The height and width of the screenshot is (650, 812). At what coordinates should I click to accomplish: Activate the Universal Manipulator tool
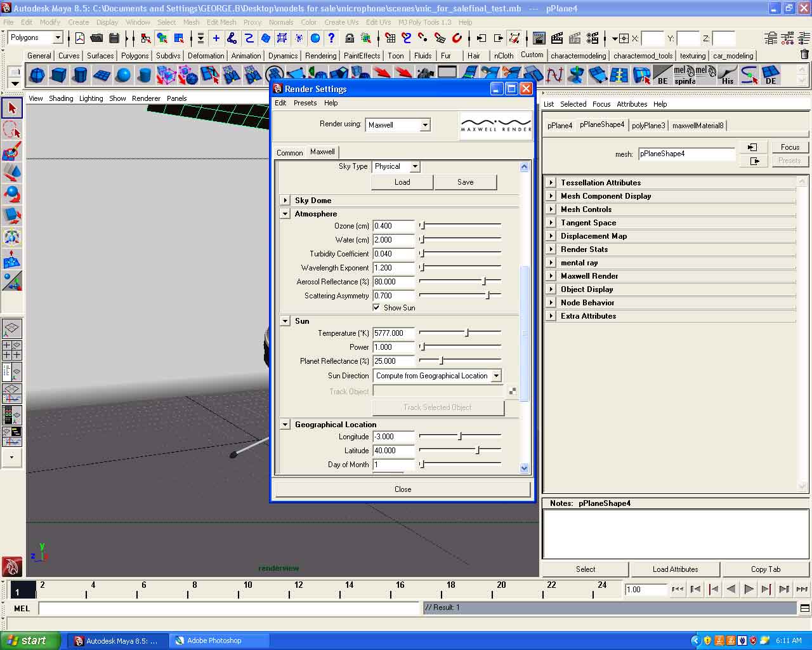coord(12,237)
